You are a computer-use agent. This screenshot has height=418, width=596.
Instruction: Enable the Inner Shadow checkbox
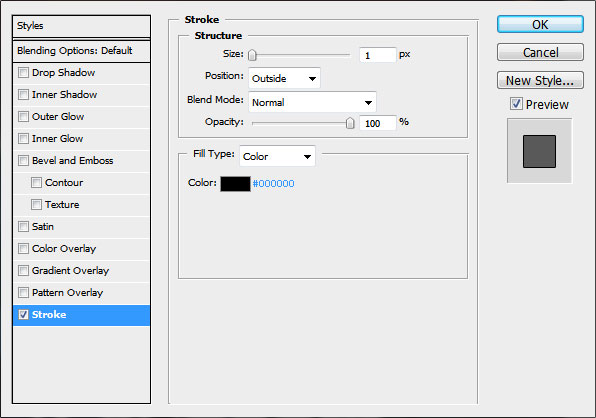click(23, 94)
